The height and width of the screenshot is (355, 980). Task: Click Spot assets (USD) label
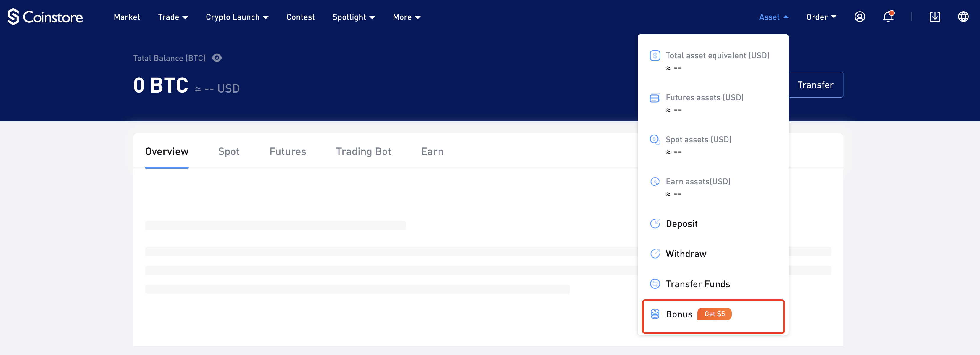click(699, 140)
